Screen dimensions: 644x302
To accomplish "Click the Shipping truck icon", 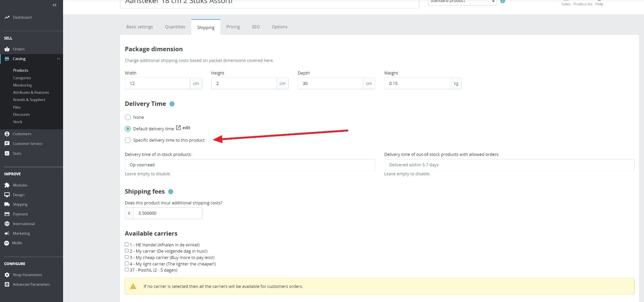I will pos(7,204).
